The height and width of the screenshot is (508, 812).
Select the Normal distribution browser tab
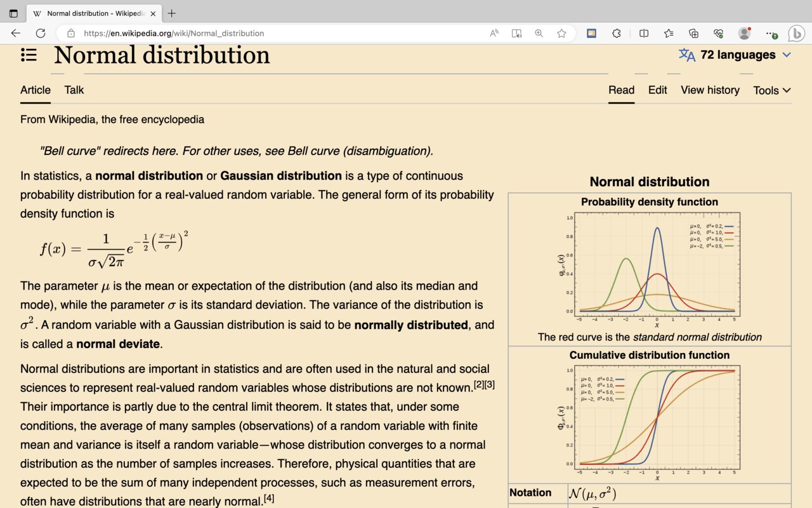(94, 13)
